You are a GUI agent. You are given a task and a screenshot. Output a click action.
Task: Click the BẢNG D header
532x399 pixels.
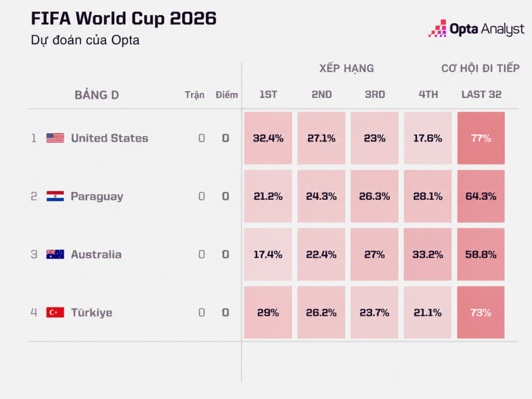click(97, 95)
